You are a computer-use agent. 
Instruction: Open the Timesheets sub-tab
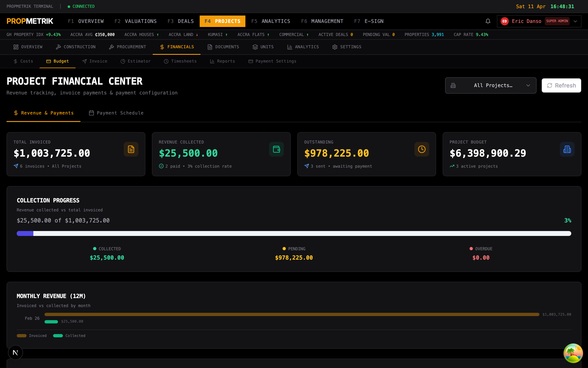tap(180, 61)
